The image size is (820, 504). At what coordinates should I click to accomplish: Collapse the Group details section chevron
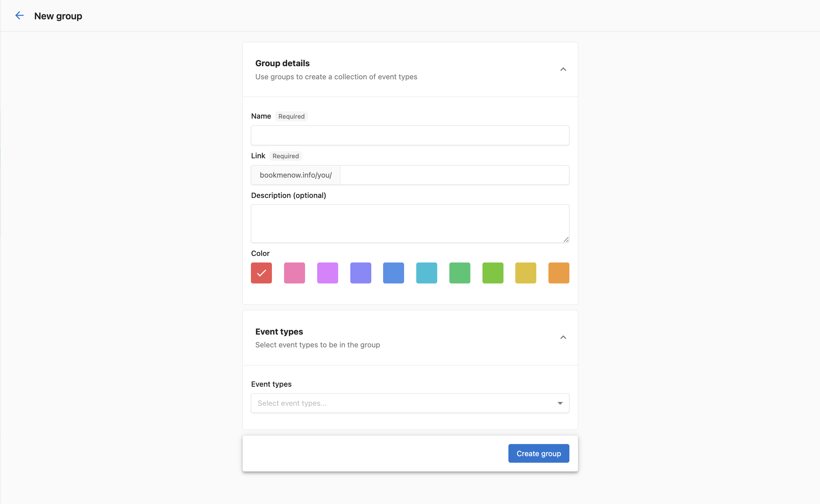point(563,69)
